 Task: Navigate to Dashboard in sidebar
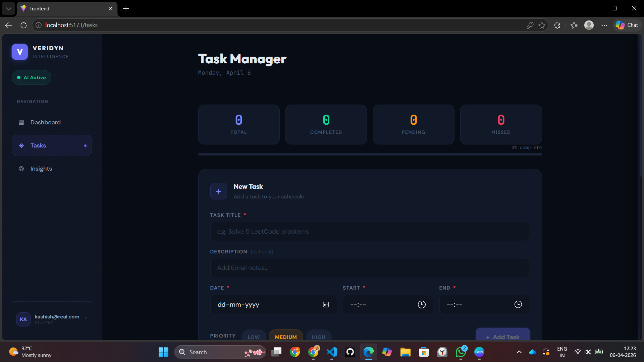(x=52, y=122)
